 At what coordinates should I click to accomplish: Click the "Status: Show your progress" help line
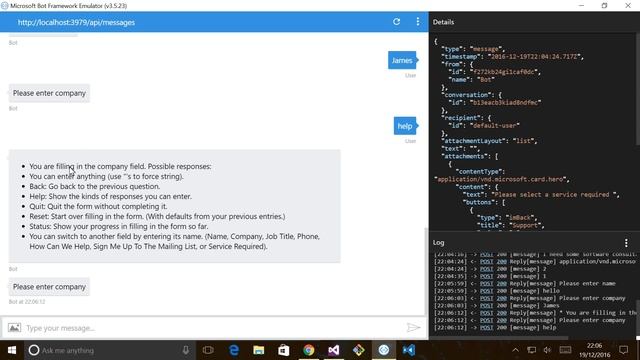tap(118, 227)
